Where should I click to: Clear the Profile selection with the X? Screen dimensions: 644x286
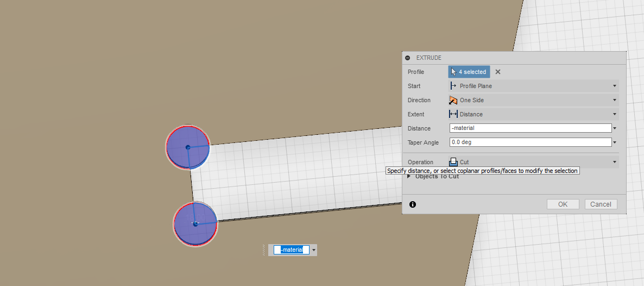click(x=498, y=72)
